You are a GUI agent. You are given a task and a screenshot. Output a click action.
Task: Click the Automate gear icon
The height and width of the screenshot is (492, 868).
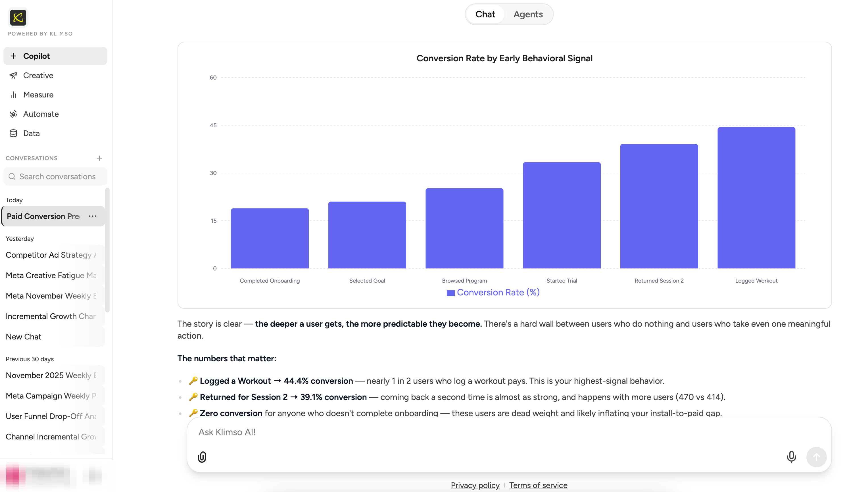[13, 114]
